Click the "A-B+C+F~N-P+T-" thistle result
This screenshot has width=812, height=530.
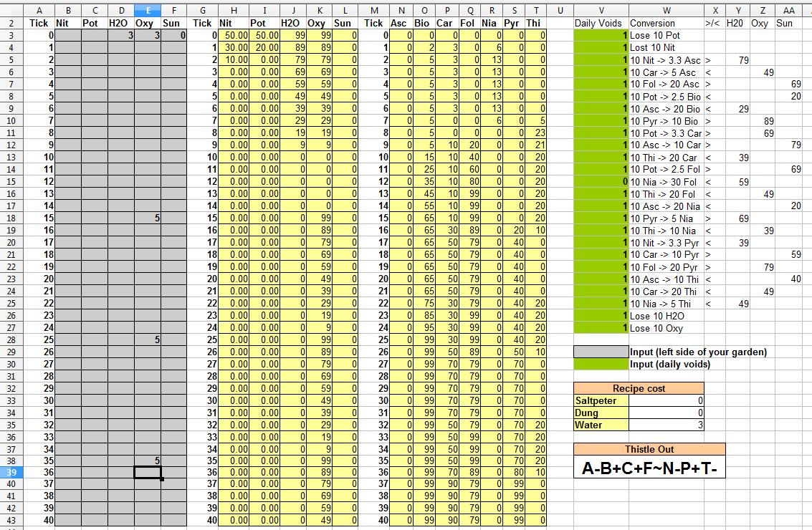click(x=649, y=468)
